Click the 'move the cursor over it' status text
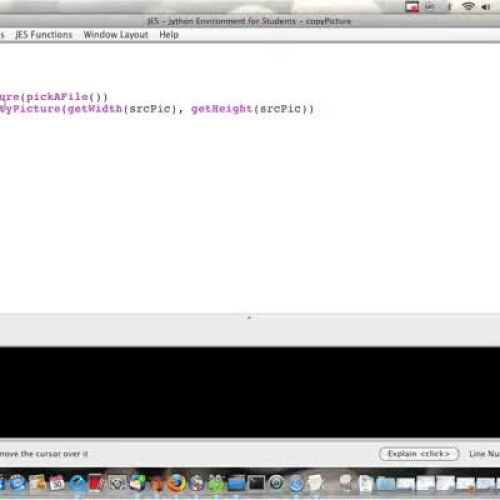 44,454
